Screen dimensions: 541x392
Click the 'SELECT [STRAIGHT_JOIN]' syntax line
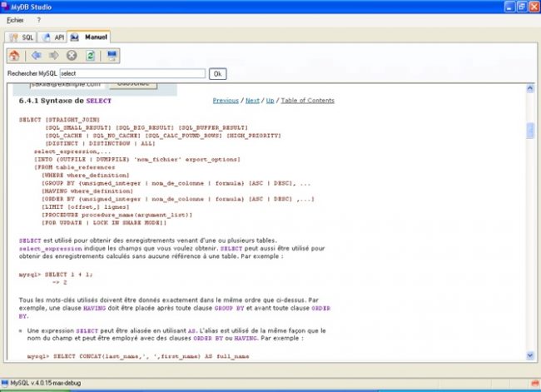59,120
